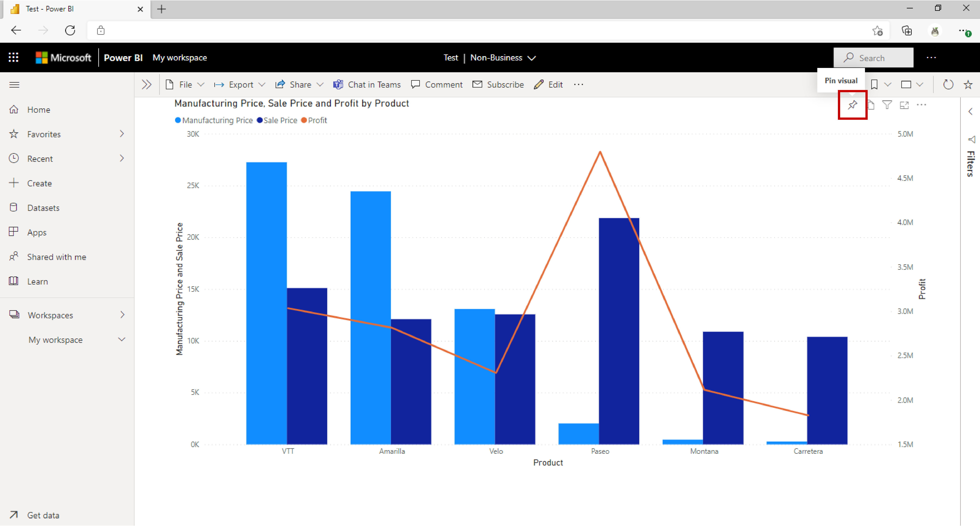Click the Subscribe button

(499, 84)
